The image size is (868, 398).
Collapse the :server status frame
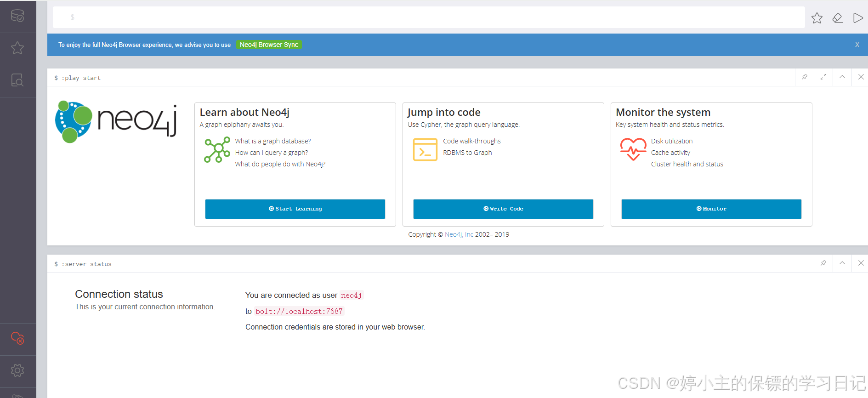tap(842, 263)
